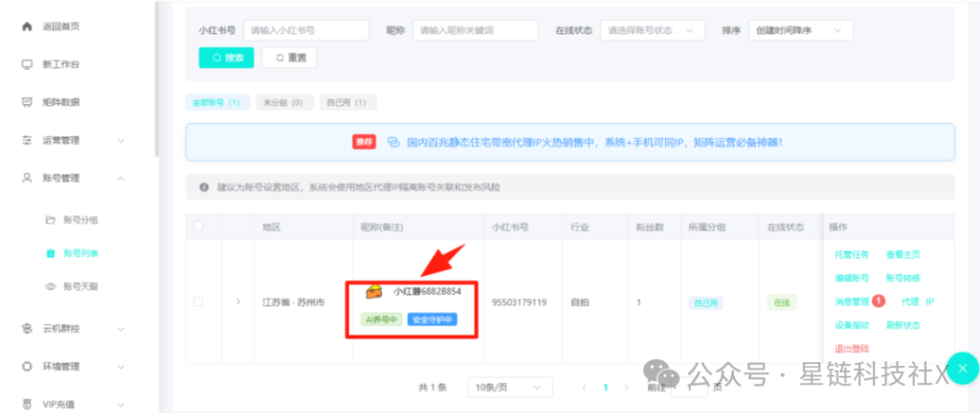Click 托管任务 in the 操作 column
Viewport: 980px width, 413px height.
click(x=852, y=254)
